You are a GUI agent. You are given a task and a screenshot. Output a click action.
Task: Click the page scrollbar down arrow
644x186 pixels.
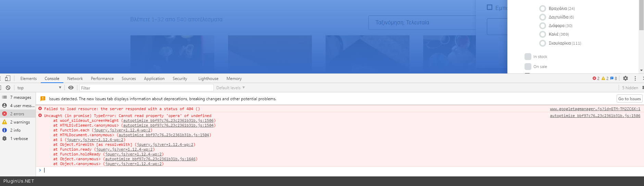click(641, 70)
